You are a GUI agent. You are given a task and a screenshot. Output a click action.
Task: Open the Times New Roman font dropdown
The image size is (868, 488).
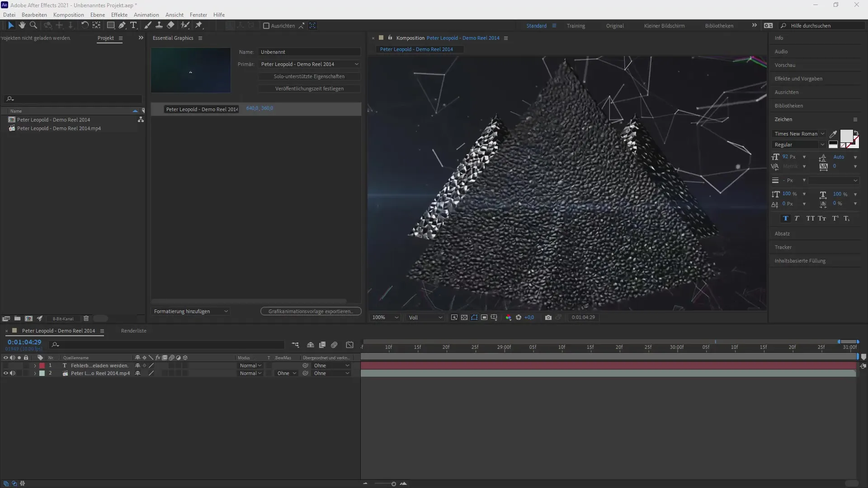tap(799, 134)
